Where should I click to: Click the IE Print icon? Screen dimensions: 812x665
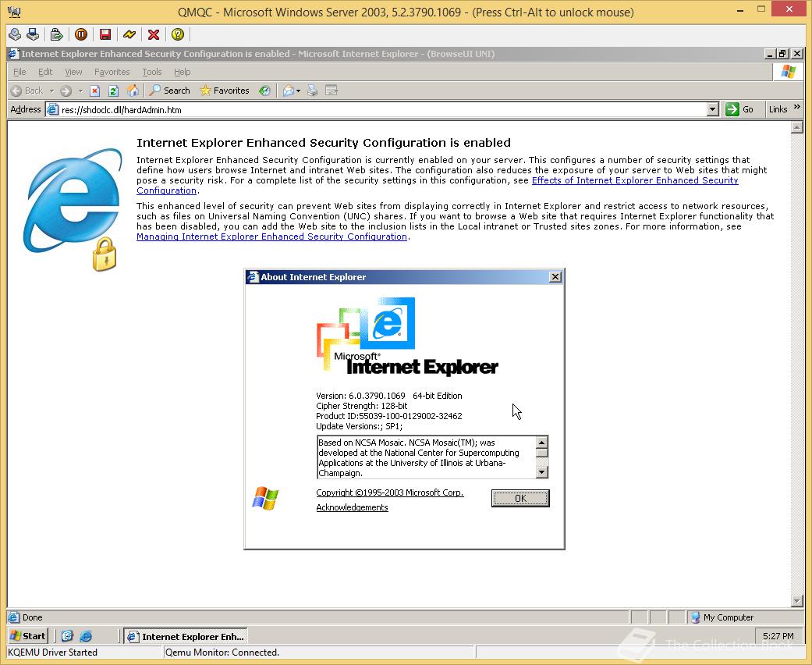(312, 91)
